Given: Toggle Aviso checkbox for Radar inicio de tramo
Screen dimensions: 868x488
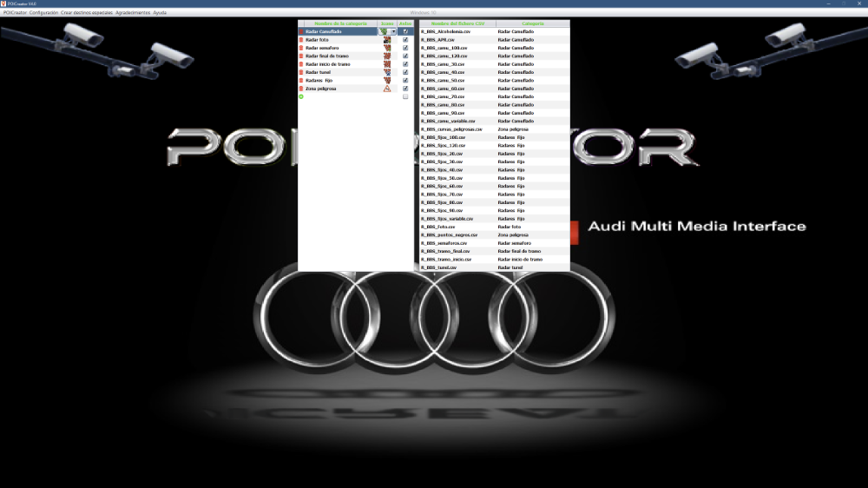Looking at the screenshot, I should tap(405, 64).
